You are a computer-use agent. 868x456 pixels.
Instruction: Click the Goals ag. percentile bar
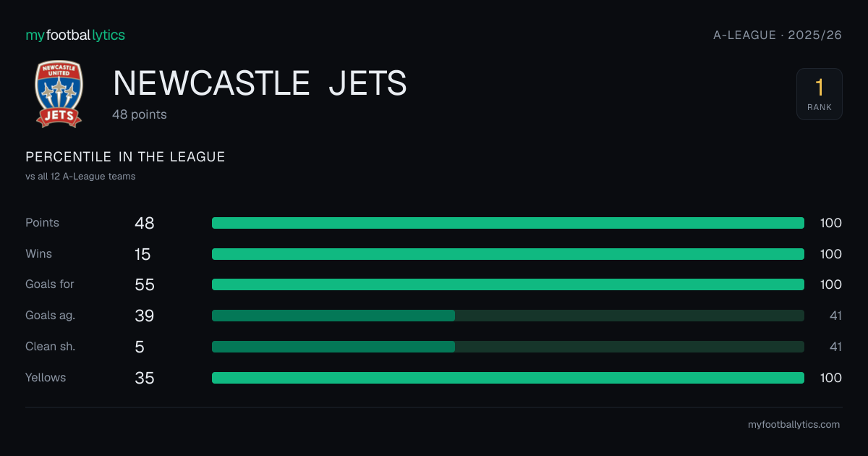[508, 316]
